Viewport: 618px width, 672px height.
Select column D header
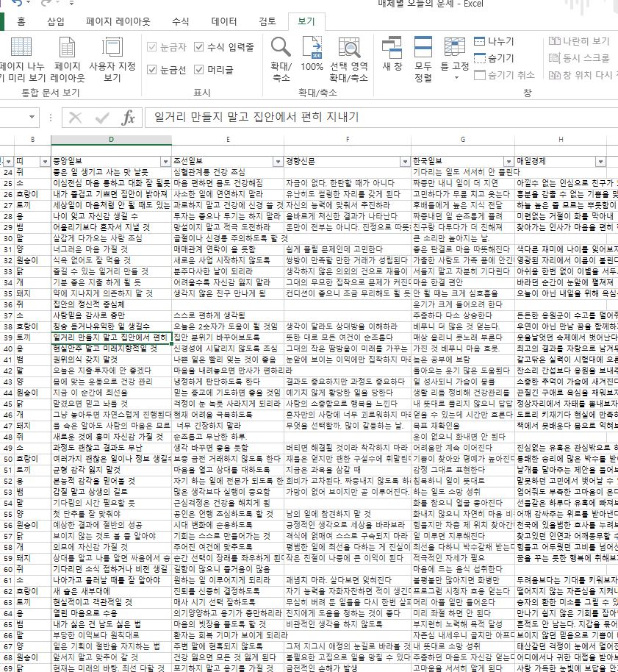point(112,140)
